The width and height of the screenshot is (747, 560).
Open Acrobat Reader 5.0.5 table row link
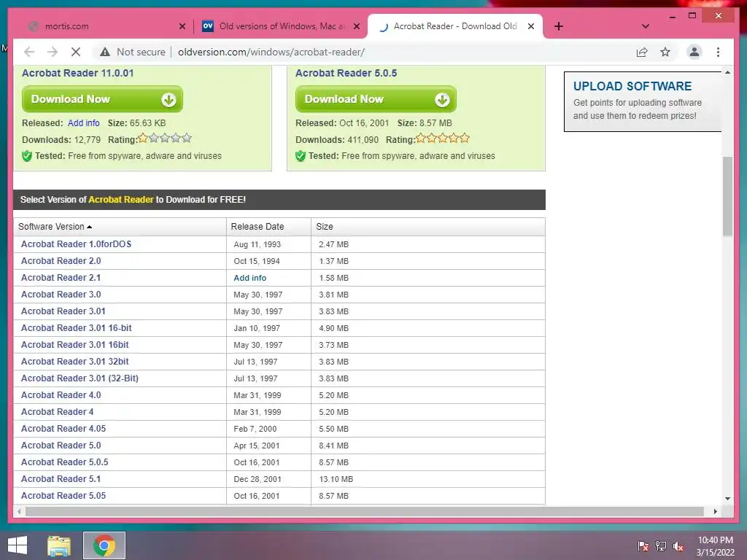(65, 462)
